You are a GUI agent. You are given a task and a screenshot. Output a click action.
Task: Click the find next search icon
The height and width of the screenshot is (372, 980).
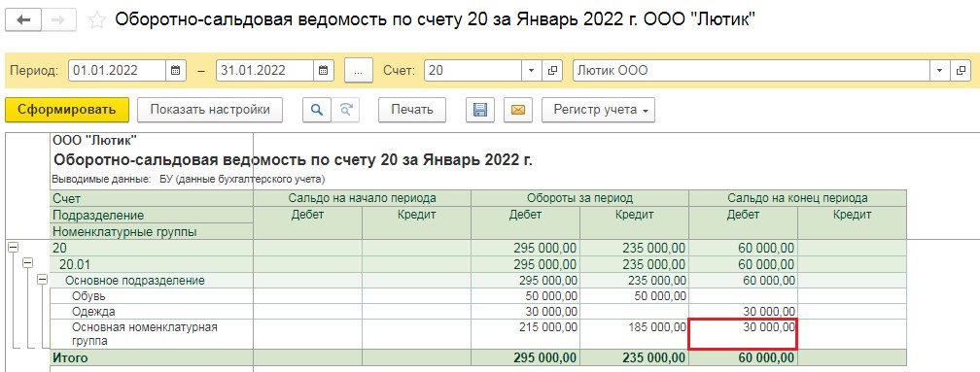pos(346,110)
